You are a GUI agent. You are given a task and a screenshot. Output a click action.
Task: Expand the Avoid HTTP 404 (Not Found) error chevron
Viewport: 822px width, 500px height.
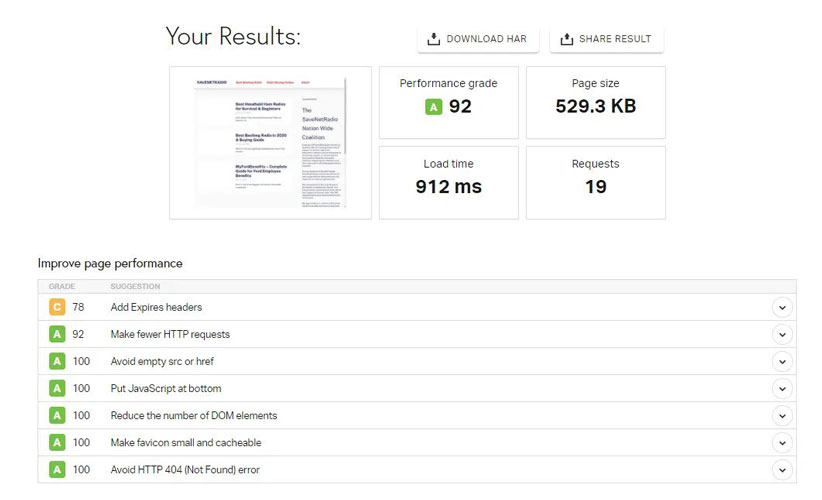point(782,470)
